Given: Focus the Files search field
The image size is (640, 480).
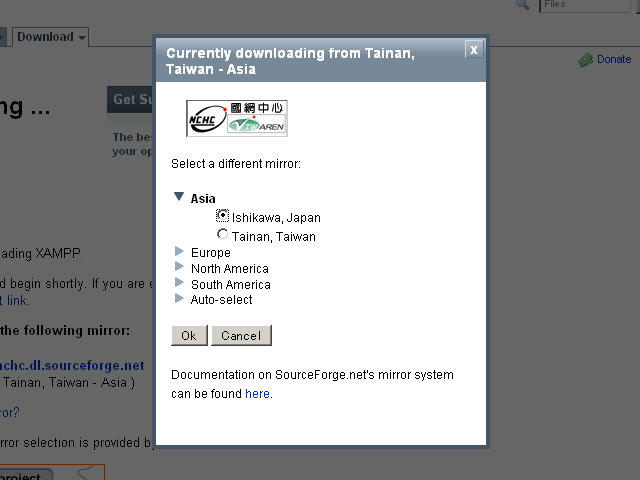Looking at the screenshot, I should [x=585, y=5].
